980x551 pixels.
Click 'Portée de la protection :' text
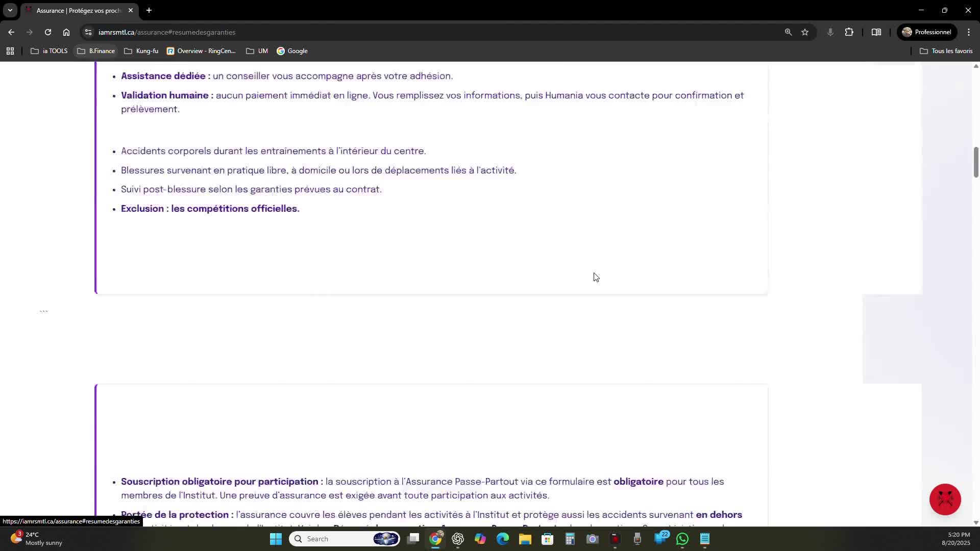[x=177, y=515]
